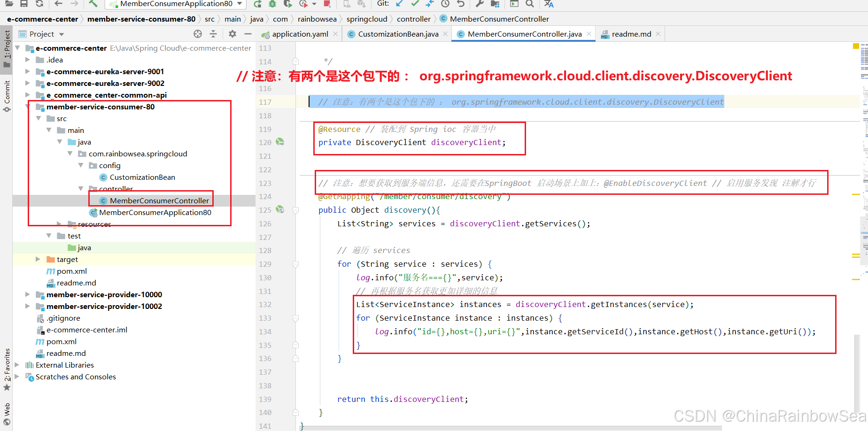The image size is (868, 431).
Task: Click the Search Everywhere magnifier icon
Action: [530, 4]
